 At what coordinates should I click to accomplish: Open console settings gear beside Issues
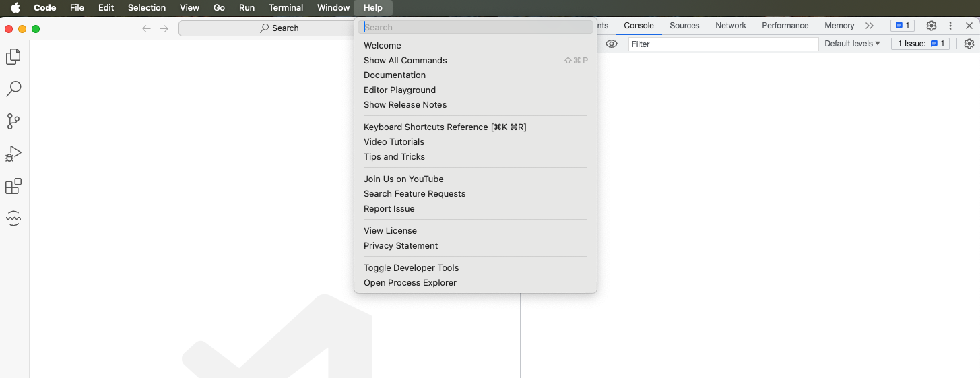(x=969, y=44)
